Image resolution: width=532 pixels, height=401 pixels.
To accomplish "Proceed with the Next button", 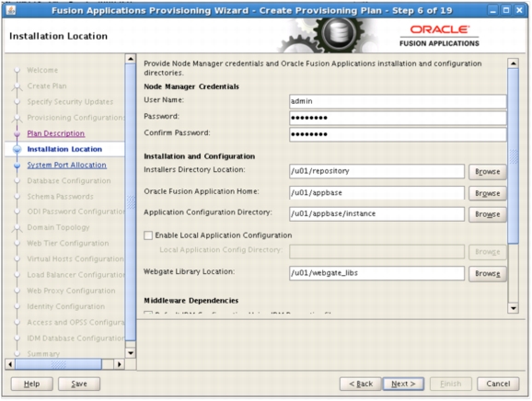I will coord(403,384).
